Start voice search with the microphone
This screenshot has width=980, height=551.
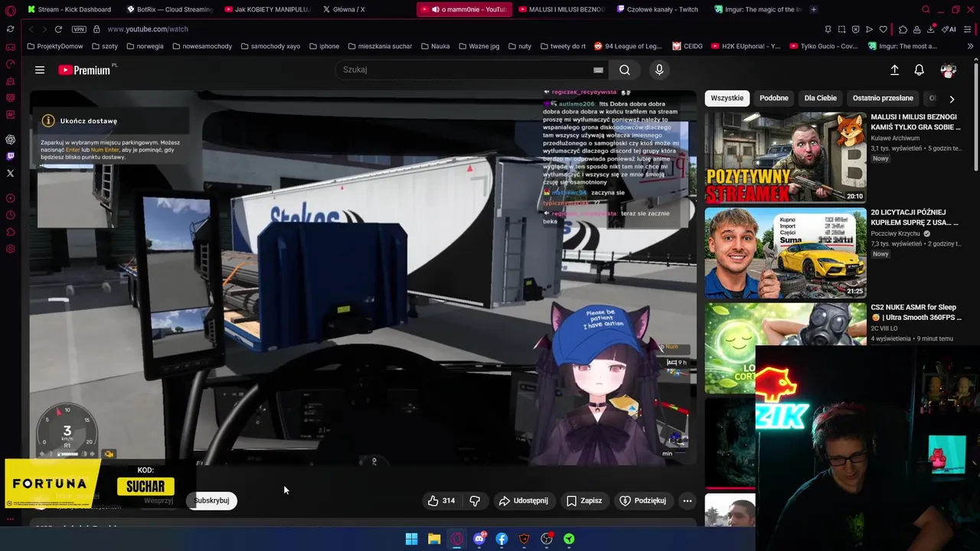pyautogui.click(x=659, y=70)
